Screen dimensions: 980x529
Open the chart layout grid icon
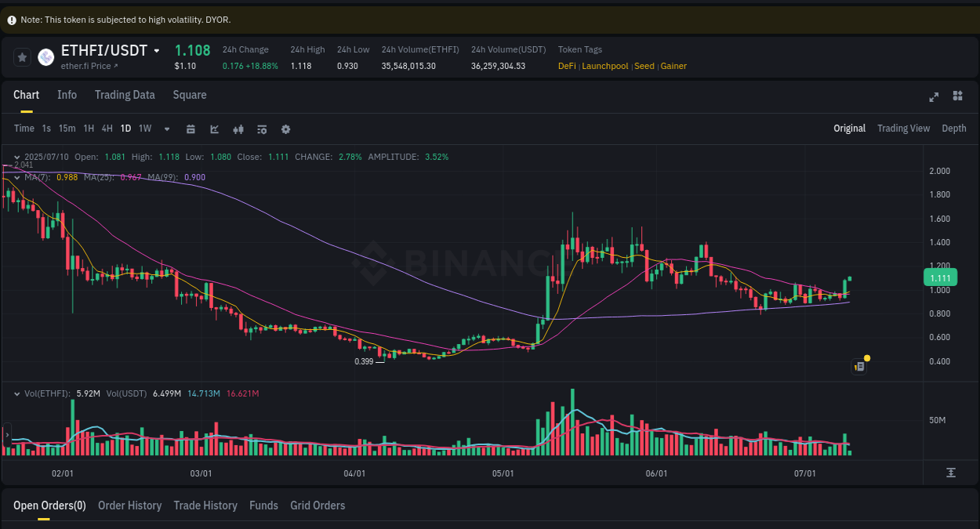pos(957,96)
